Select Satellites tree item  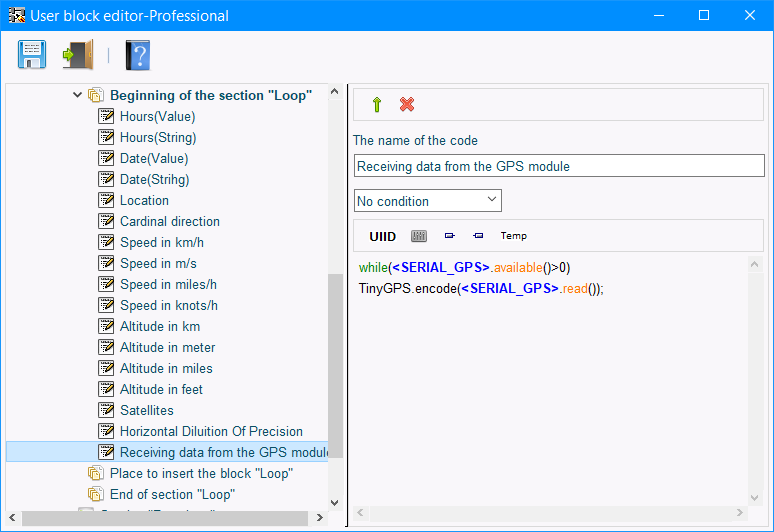point(147,410)
